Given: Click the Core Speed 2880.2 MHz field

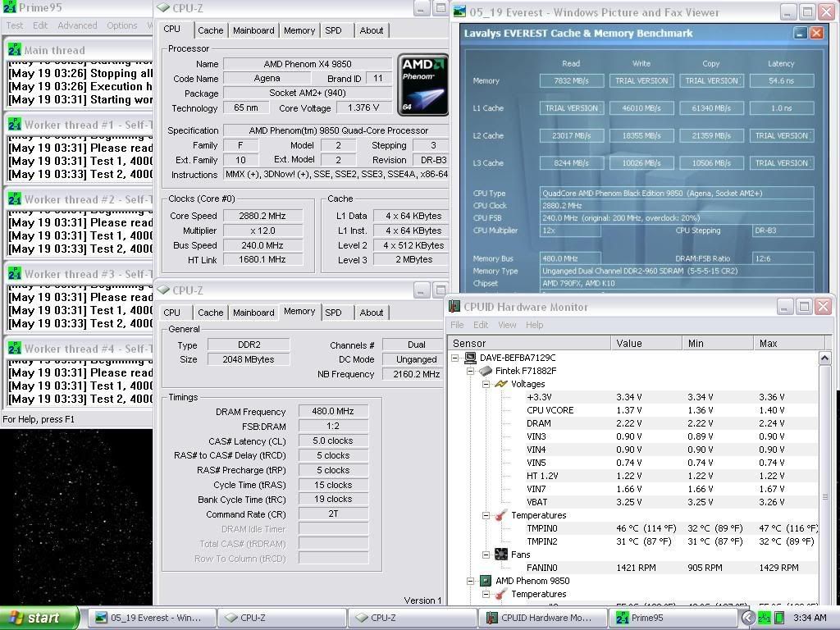Looking at the screenshot, I should tap(262, 216).
